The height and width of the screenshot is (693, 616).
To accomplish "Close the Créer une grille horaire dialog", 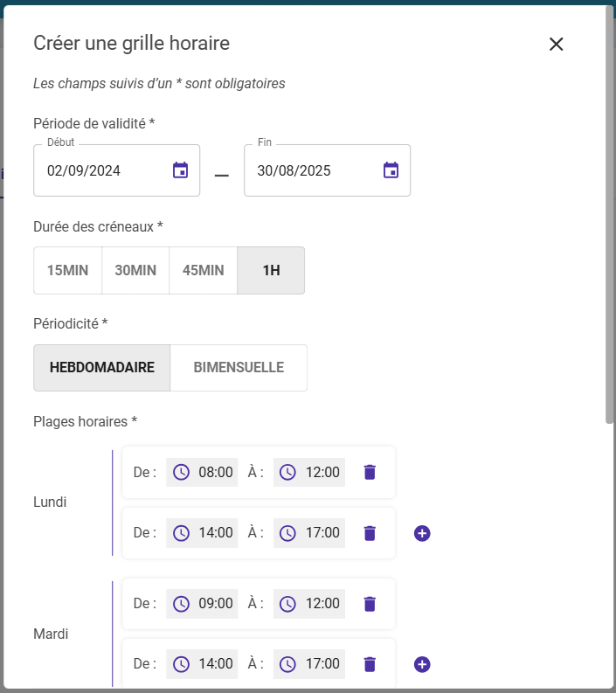I will [x=556, y=44].
